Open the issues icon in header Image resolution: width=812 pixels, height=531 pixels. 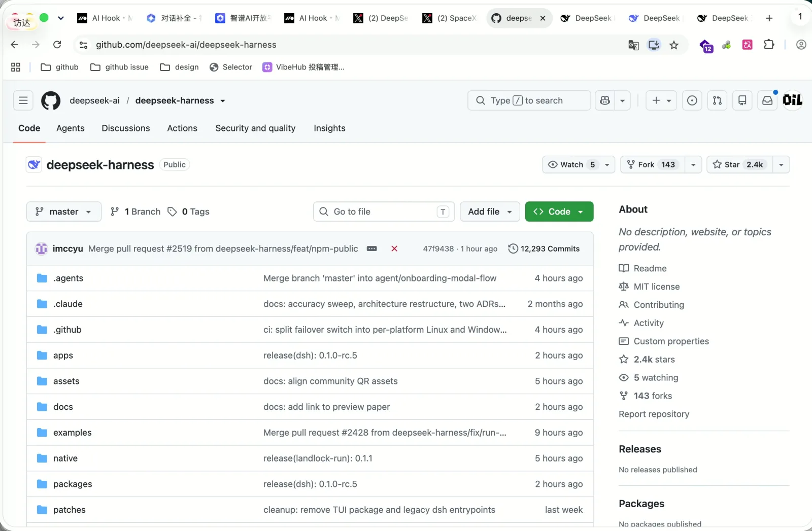pos(692,100)
